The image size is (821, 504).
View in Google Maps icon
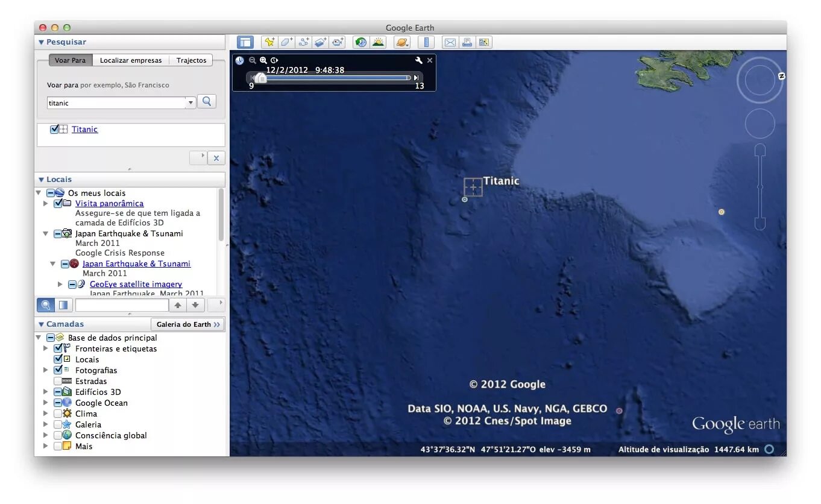coord(483,42)
